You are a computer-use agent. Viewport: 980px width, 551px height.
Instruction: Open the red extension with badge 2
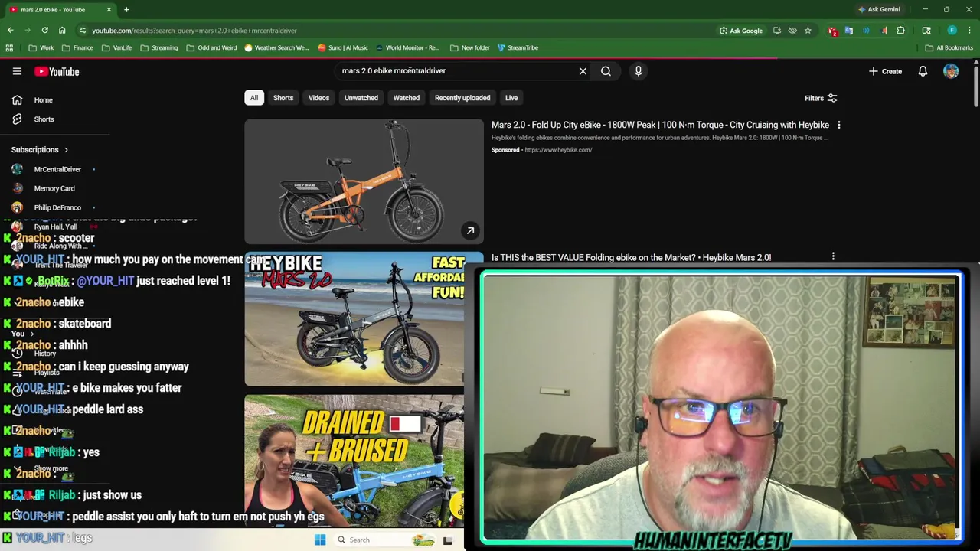[832, 31]
